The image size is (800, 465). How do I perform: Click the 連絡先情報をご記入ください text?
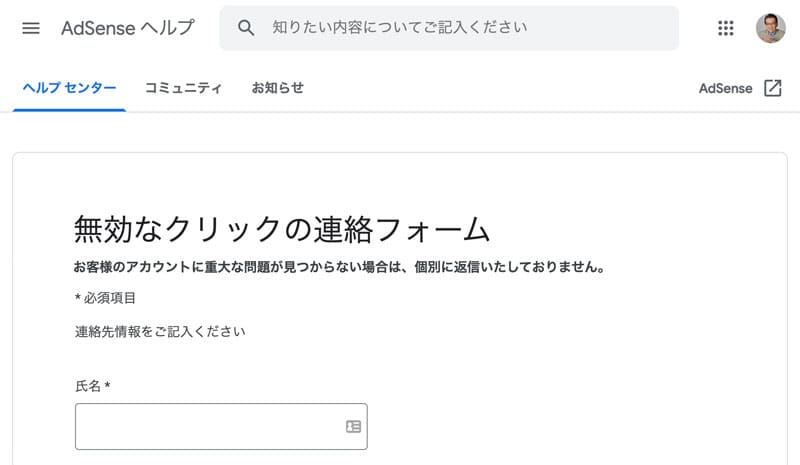[x=160, y=332]
